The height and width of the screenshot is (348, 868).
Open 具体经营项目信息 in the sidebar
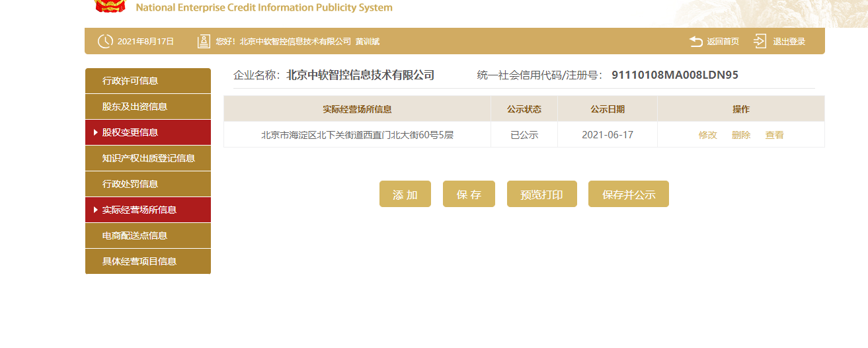click(148, 261)
